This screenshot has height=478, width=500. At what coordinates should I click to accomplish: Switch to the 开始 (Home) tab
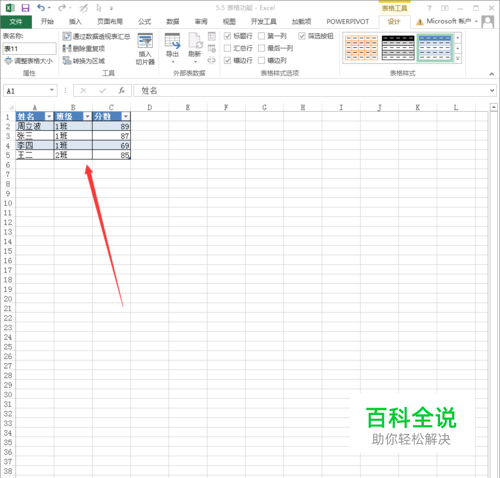(47, 22)
